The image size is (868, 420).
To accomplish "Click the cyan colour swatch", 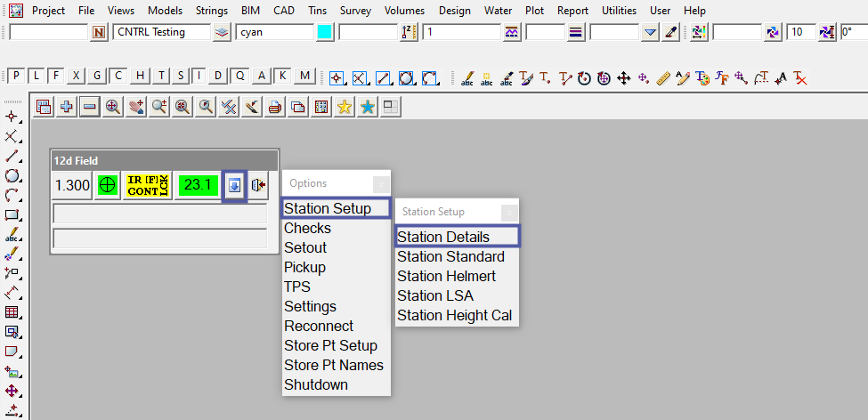I will [x=325, y=32].
